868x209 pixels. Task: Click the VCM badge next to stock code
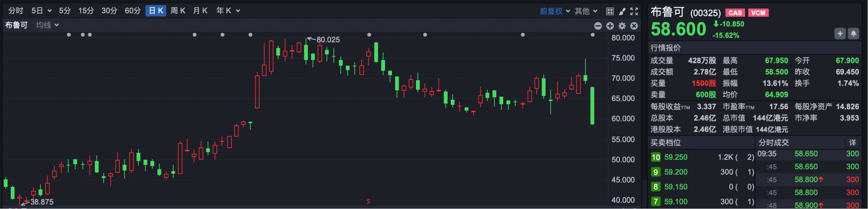pos(759,13)
